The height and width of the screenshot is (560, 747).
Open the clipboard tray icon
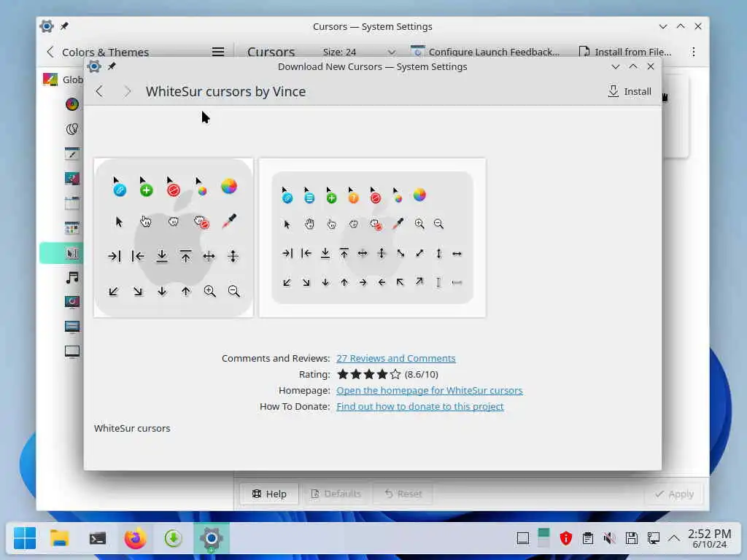[x=588, y=539]
